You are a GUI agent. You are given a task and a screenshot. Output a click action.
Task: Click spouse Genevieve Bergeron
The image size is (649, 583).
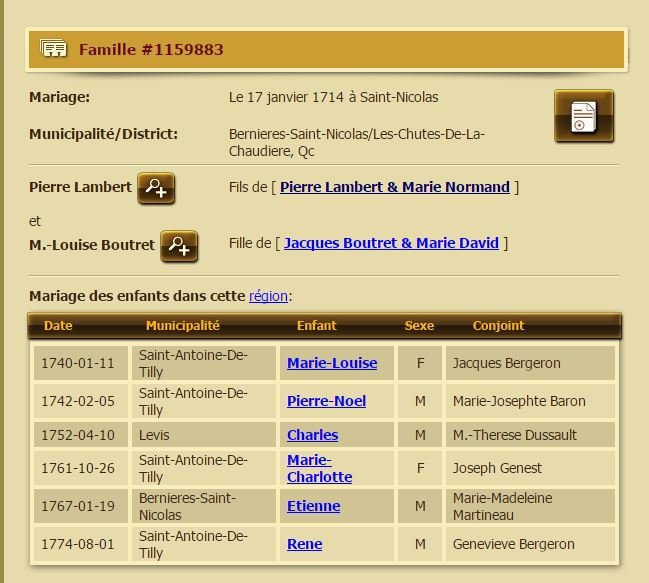click(x=513, y=544)
